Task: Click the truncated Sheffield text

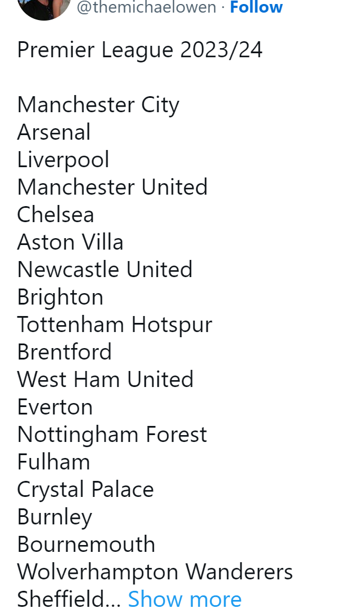Action: pos(69,599)
